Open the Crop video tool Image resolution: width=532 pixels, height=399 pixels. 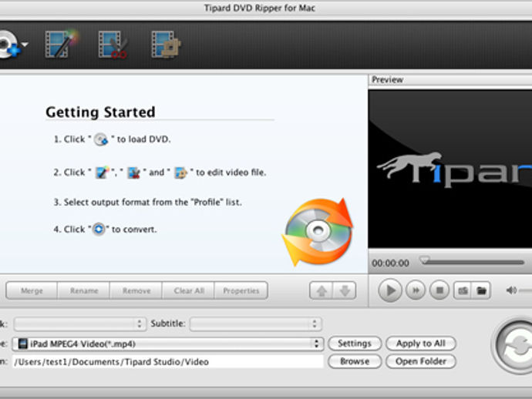[166, 45]
